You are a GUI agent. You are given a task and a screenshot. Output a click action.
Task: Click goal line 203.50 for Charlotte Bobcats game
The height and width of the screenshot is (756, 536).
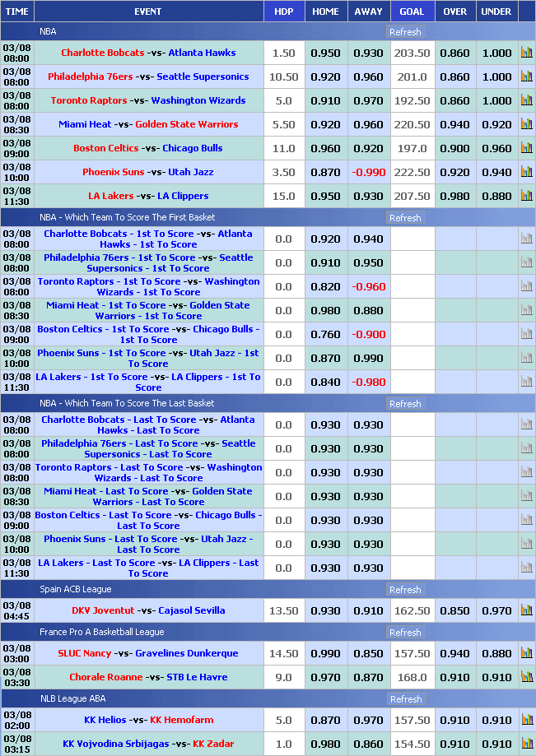[x=412, y=53]
